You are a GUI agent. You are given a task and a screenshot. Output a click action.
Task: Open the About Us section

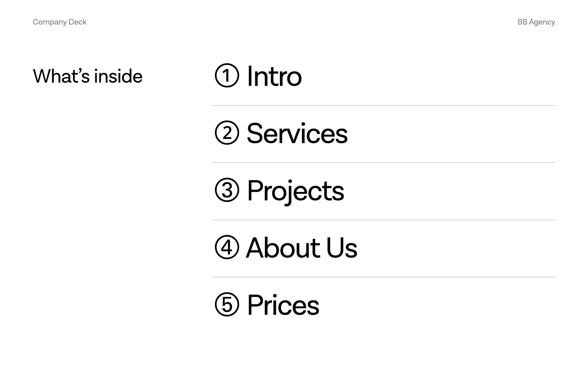pos(302,248)
